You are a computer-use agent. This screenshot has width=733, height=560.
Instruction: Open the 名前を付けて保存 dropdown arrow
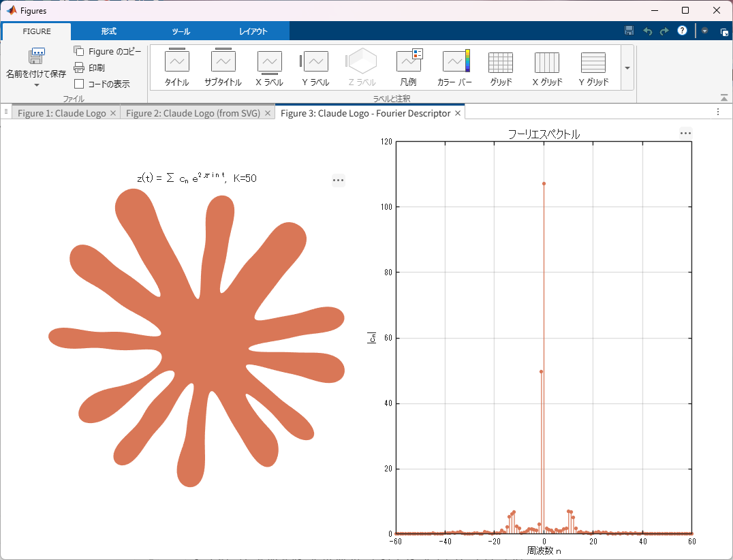[37, 85]
